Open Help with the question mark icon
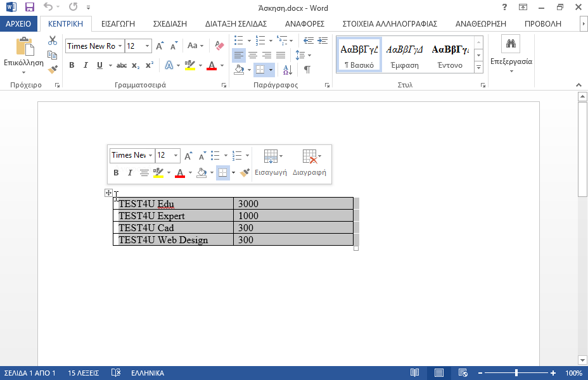 pyautogui.click(x=504, y=7)
